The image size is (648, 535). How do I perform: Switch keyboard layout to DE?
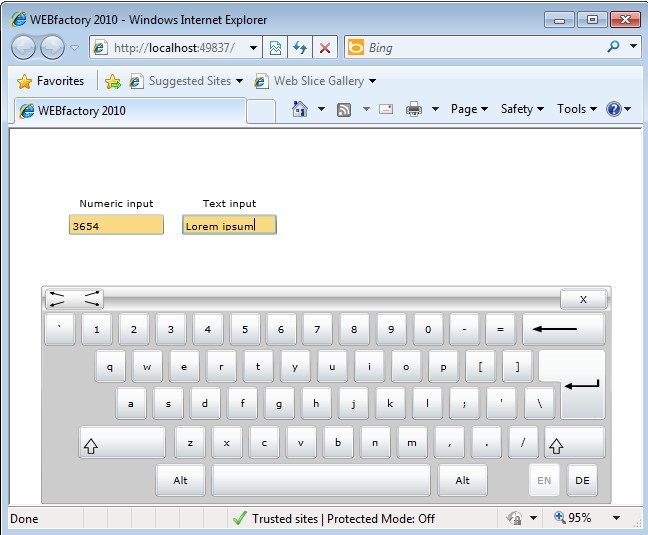[582, 481]
